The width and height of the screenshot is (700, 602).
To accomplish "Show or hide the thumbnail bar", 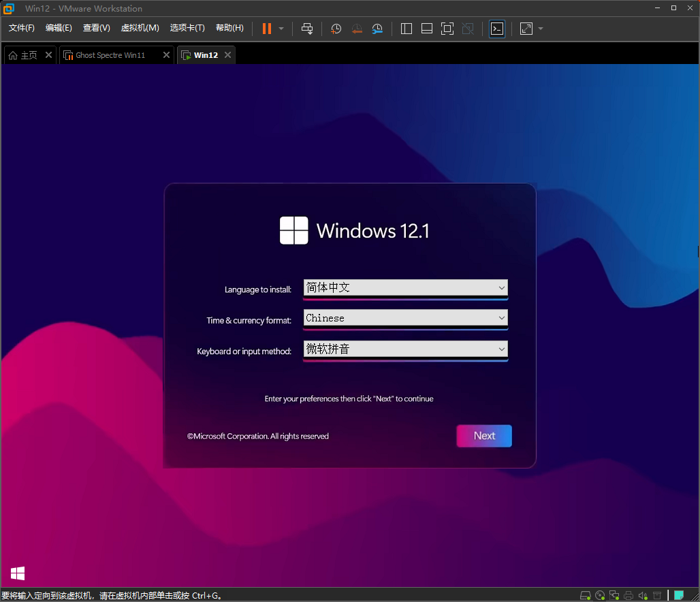I will (427, 29).
